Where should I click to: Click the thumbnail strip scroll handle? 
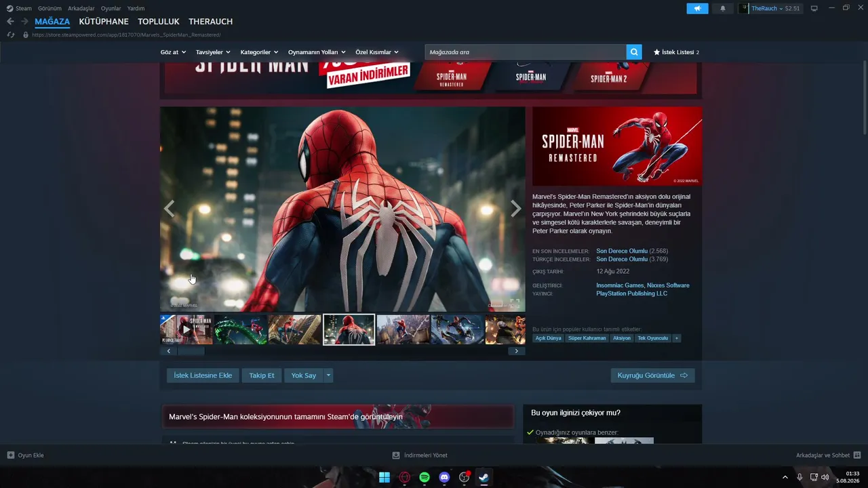[x=191, y=351]
